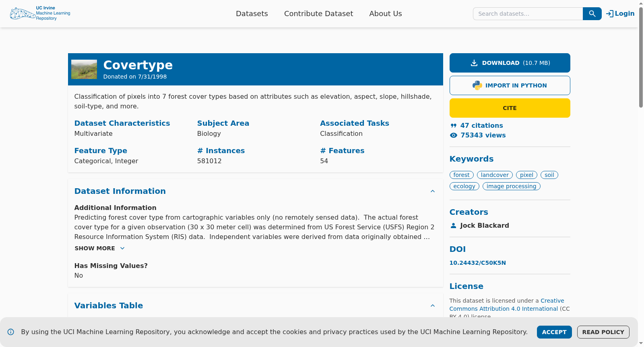Viewport: 644px width, 347px height.
Task: Select the pixel keyword tag
Action: click(x=526, y=175)
